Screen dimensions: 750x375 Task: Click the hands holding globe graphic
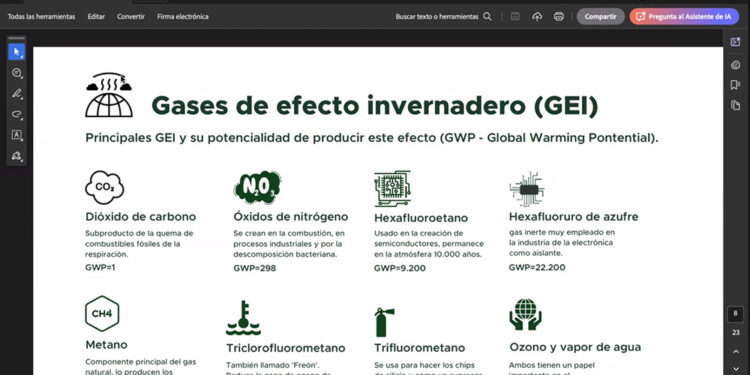pos(525,314)
